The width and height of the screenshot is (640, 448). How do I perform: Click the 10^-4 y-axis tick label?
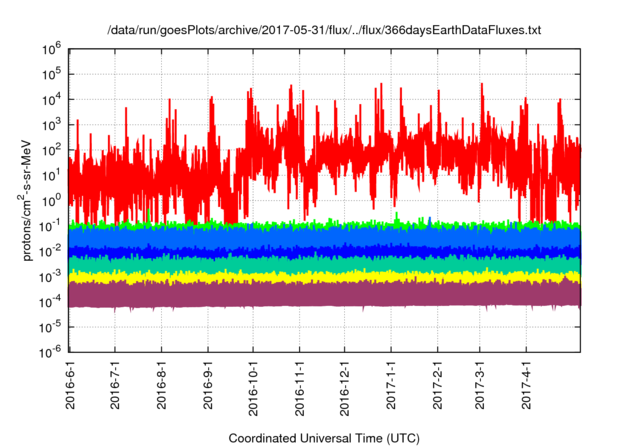(50, 302)
